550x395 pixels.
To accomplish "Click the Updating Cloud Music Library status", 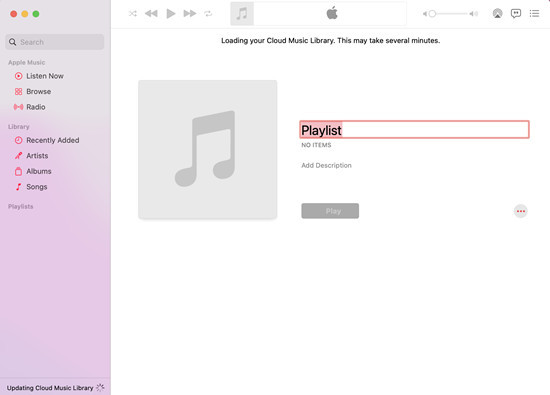I will tap(50, 388).
